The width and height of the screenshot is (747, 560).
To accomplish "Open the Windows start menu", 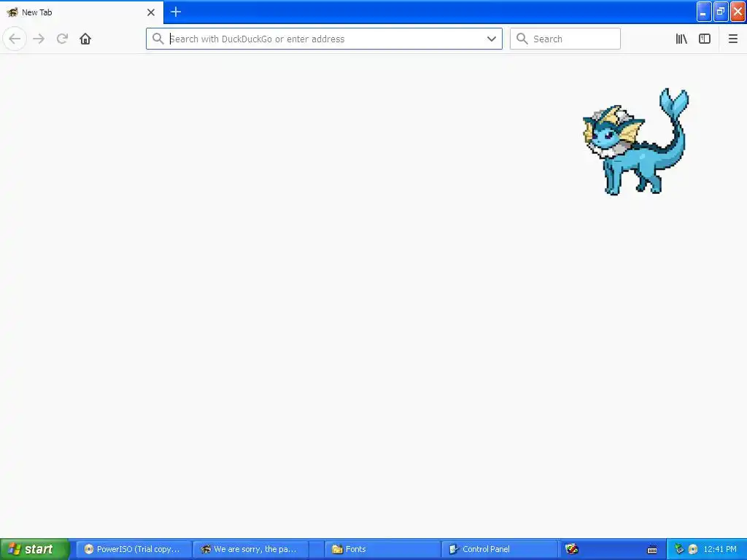I will (35, 549).
